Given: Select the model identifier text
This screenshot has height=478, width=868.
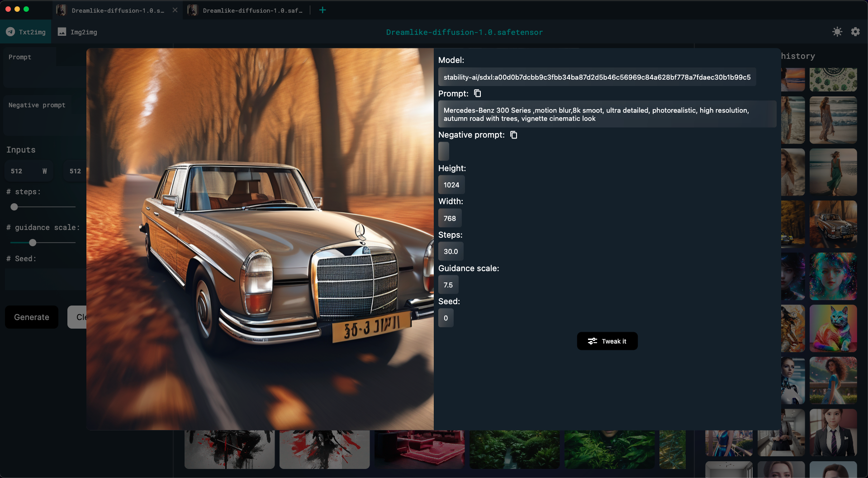Looking at the screenshot, I should (x=597, y=77).
